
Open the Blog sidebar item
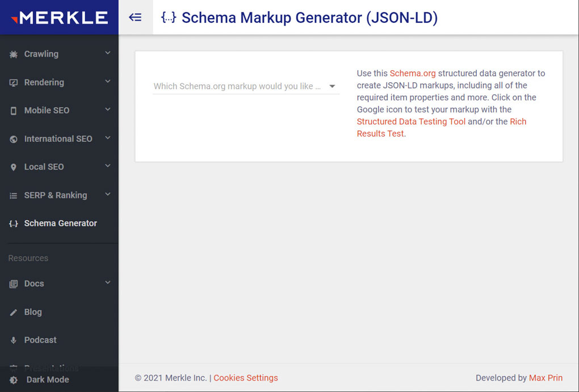59,312
